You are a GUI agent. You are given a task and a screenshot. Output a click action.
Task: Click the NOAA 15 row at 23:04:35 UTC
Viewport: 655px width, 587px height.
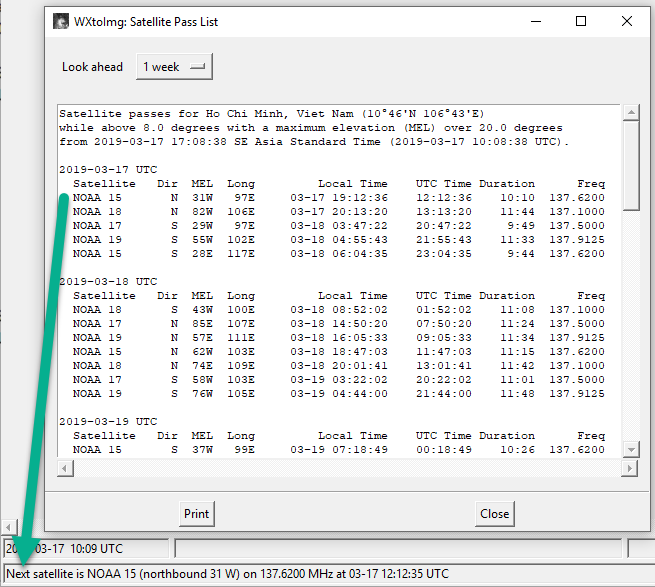click(338, 254)
